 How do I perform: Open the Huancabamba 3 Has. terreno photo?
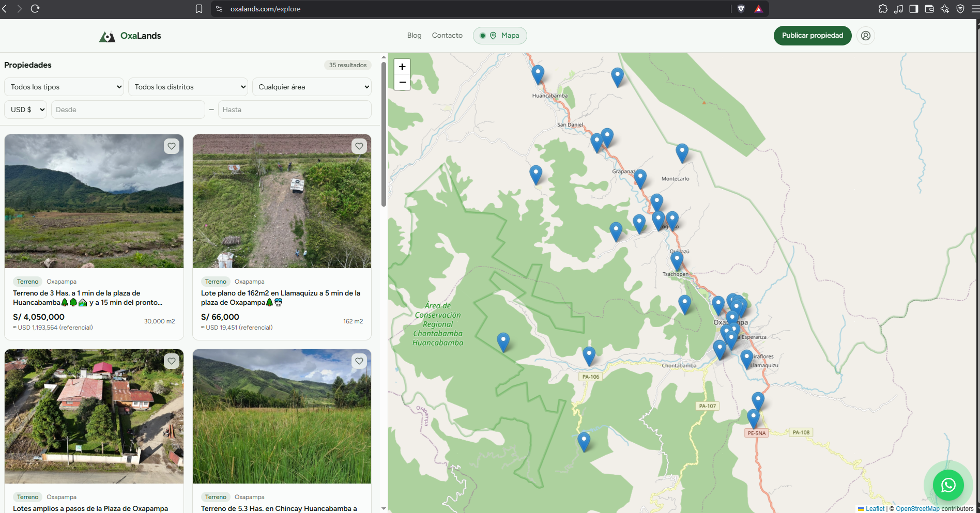[94, 201]
